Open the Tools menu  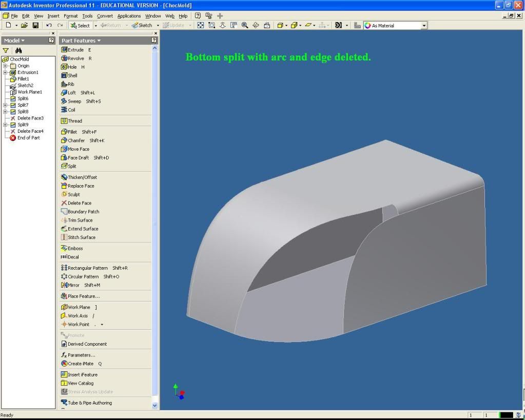click(87, 16)
